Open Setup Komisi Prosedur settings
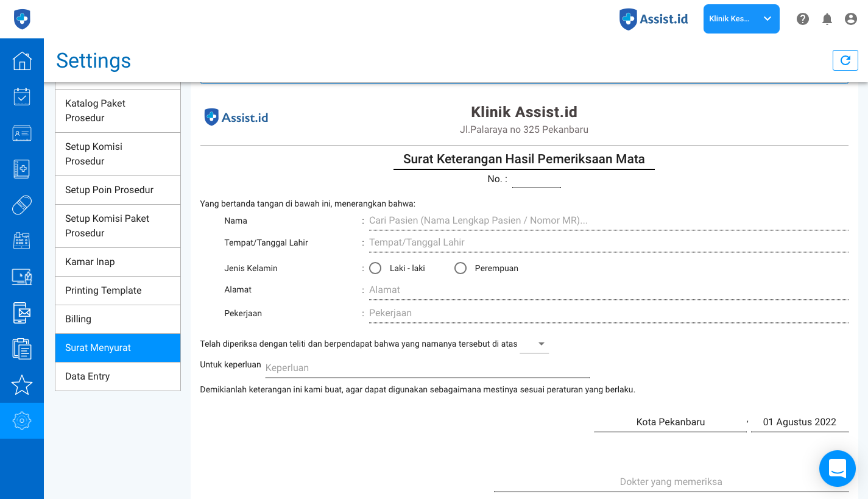868x499 pixels. click(118, 154)
